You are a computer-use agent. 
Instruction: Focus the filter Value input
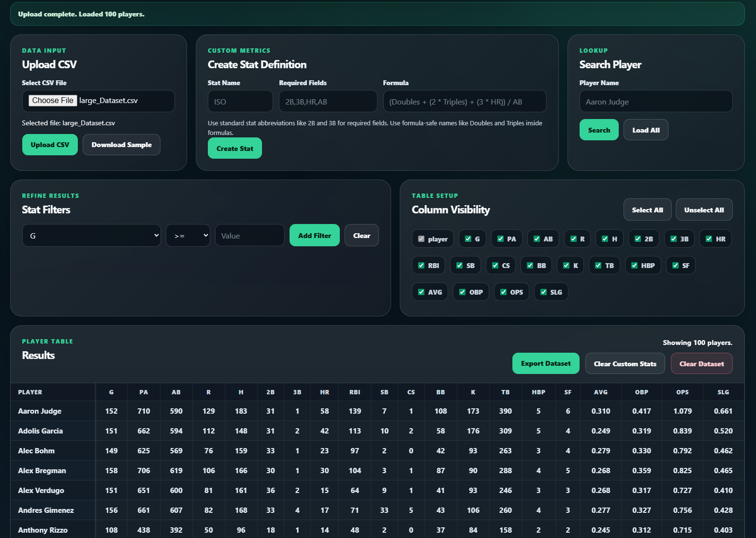pos(249,236)
